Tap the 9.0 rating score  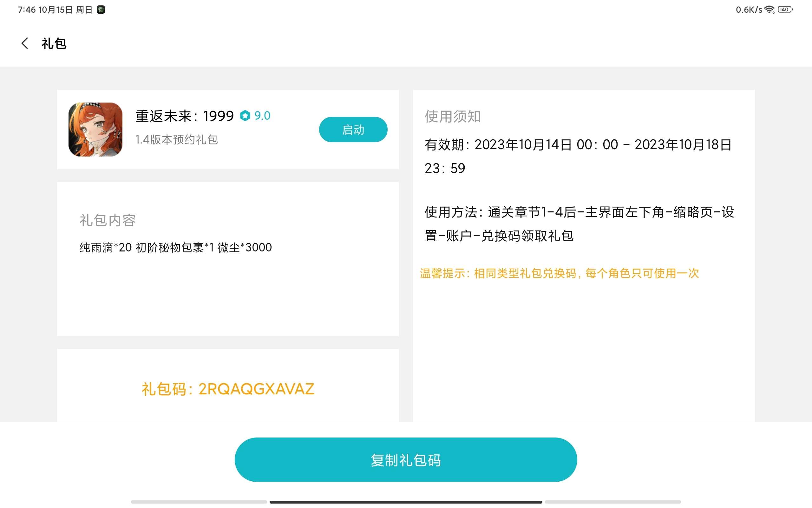tap(262, 116)
